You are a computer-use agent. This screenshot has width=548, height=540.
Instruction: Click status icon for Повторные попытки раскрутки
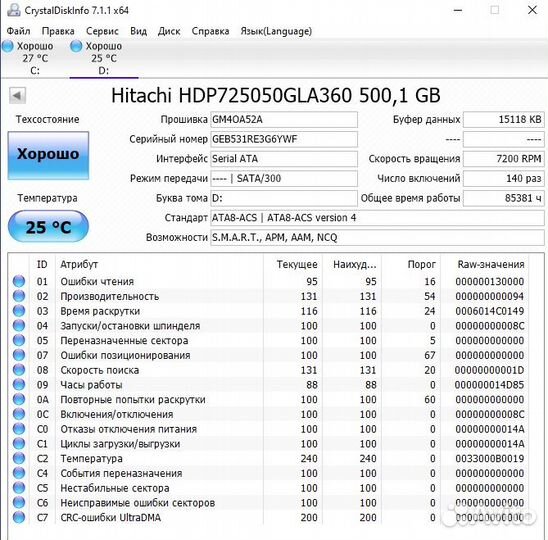(19, 399)
